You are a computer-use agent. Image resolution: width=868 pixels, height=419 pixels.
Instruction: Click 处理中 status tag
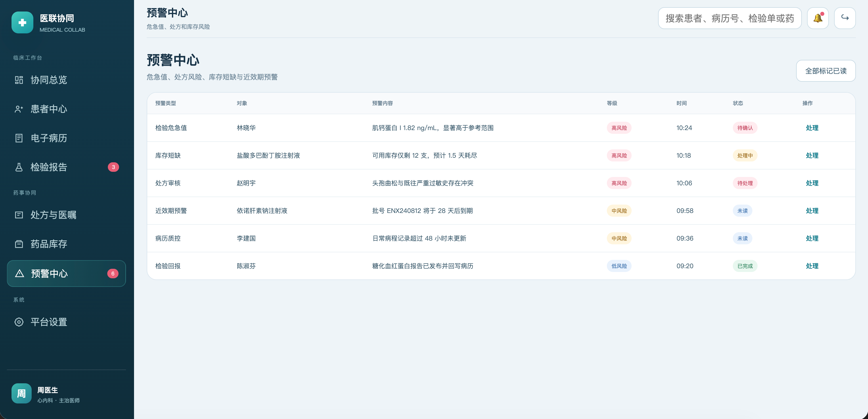[x=745, y=155]
